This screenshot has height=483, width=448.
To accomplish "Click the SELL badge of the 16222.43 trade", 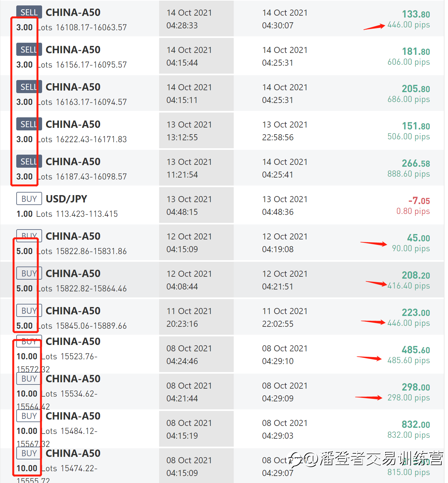I will [x=29, y=124].
